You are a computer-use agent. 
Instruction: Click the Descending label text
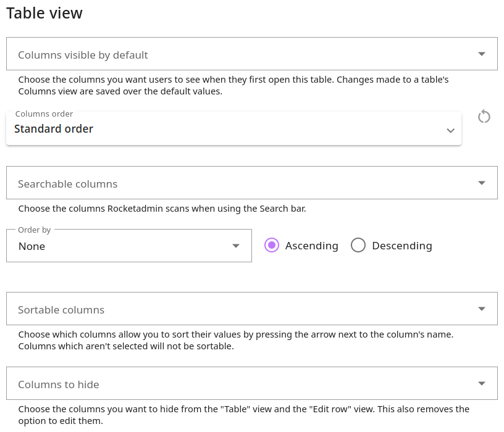tap(401, 246)
